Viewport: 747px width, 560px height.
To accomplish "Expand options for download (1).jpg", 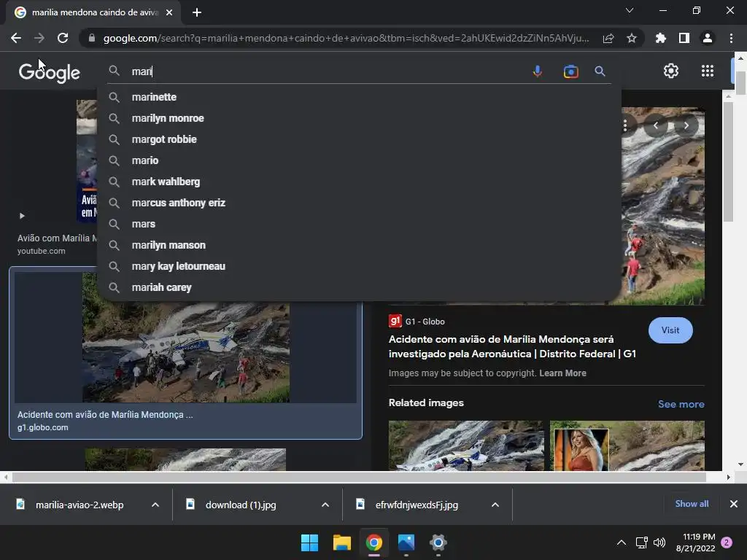I will tap(325, 505).
